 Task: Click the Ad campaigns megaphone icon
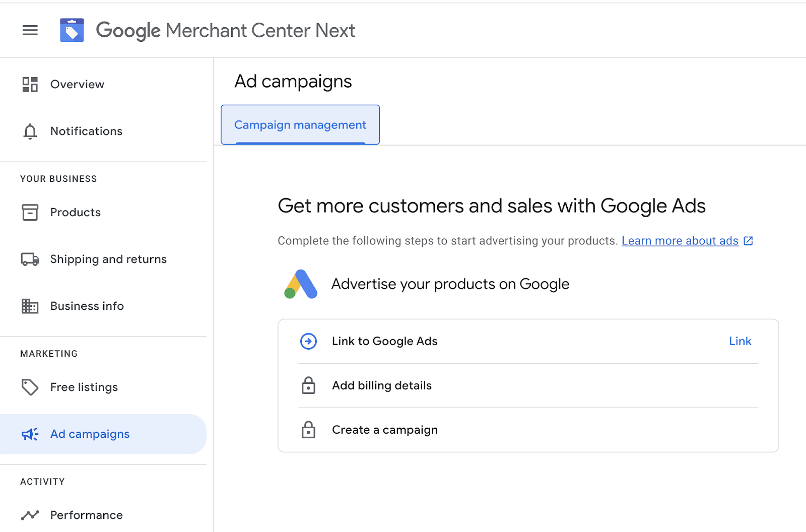tap(30, 434)
